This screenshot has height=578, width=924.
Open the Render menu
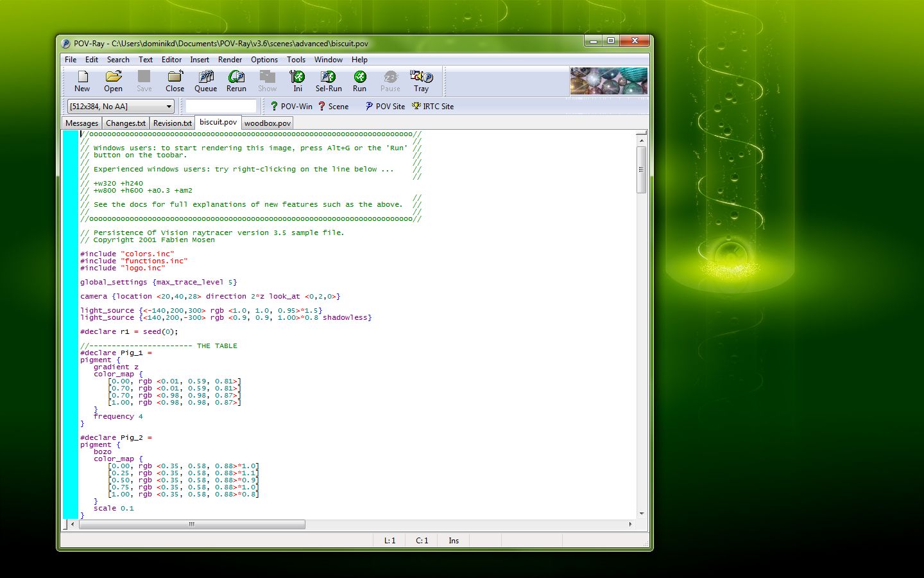pos(230,59)
